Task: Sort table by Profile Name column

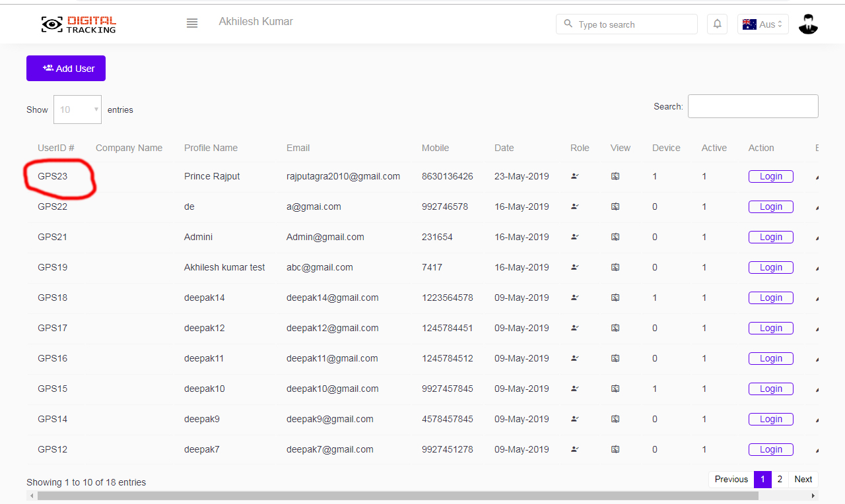Action: [211, 148]
